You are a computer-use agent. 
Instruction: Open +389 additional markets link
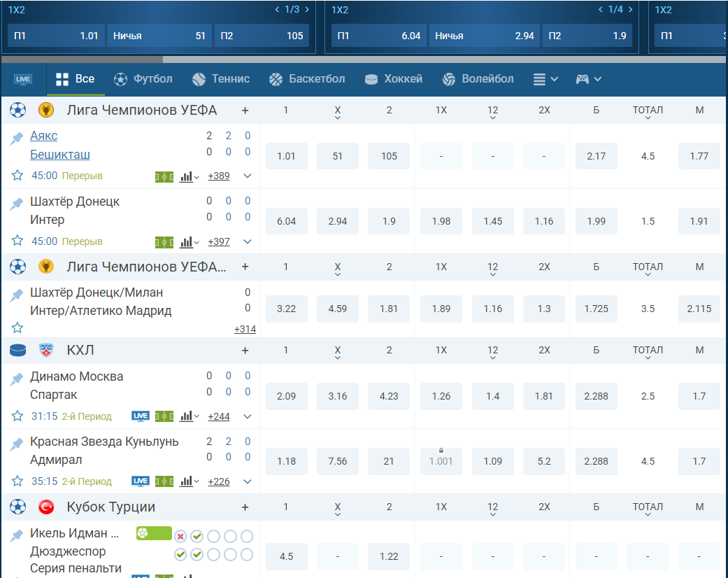coord(219,176)
